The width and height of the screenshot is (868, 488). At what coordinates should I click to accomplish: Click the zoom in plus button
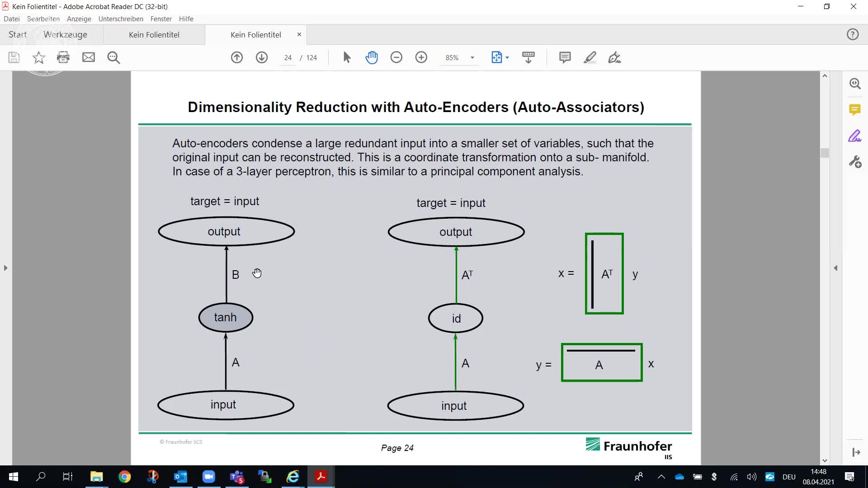421,57
